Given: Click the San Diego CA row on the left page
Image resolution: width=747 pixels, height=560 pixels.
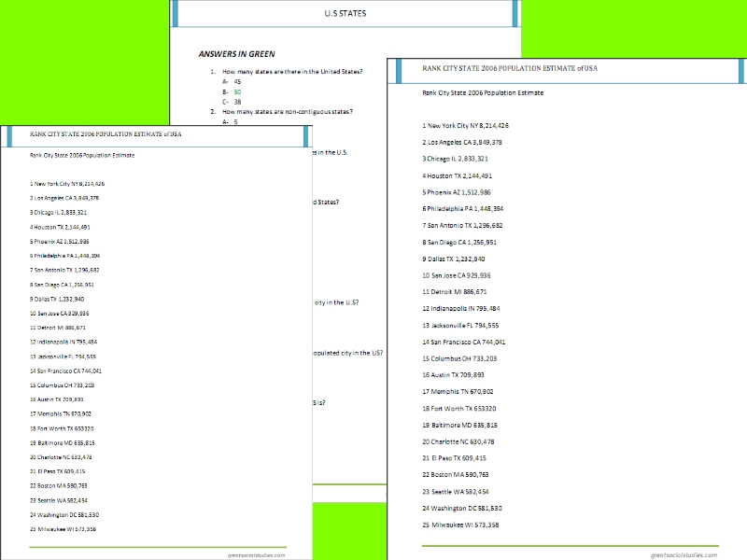Looking at the screenshot, I should click(62, 285).
